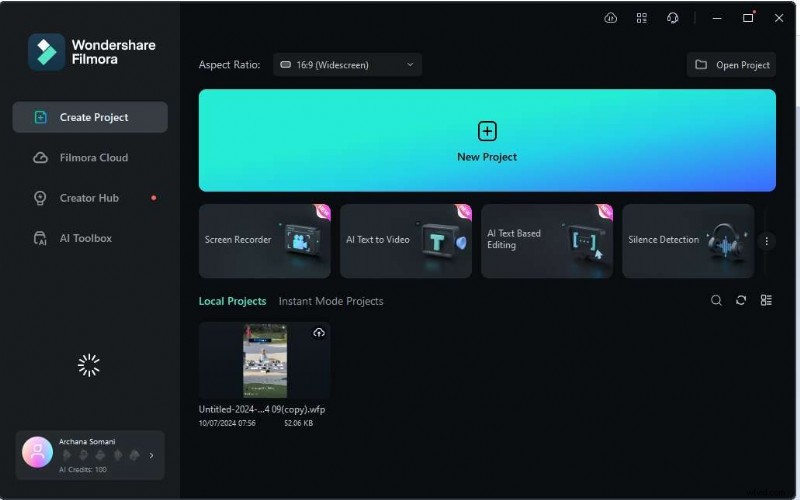Click the headset support icon

coord(673,18)
